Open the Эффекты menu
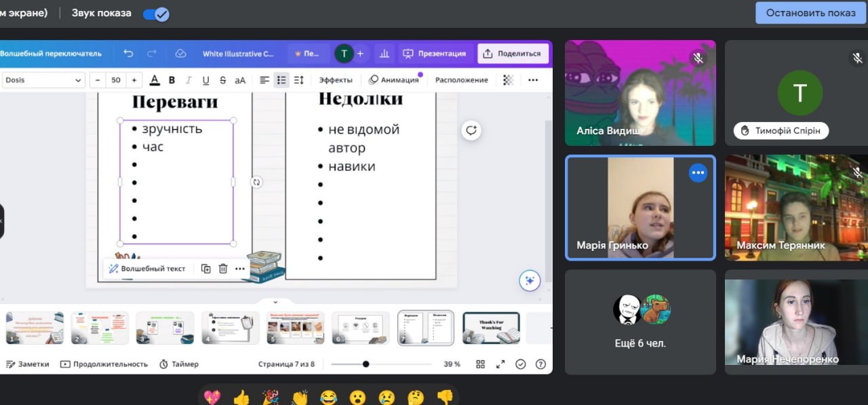The height and width of the screenshot is (405, 868). pos(336,80)
